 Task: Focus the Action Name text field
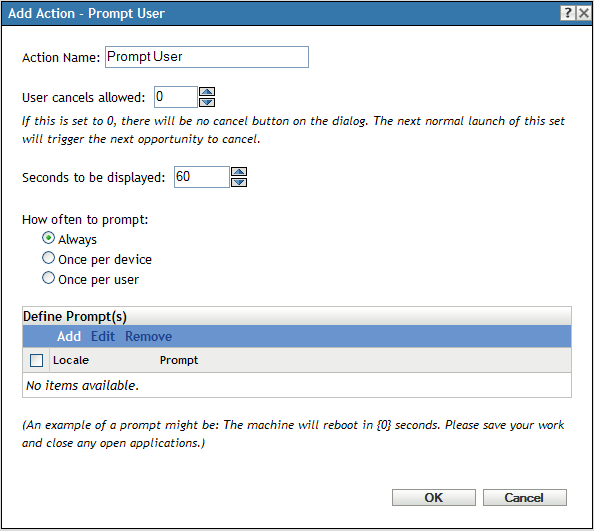point(207,57)
